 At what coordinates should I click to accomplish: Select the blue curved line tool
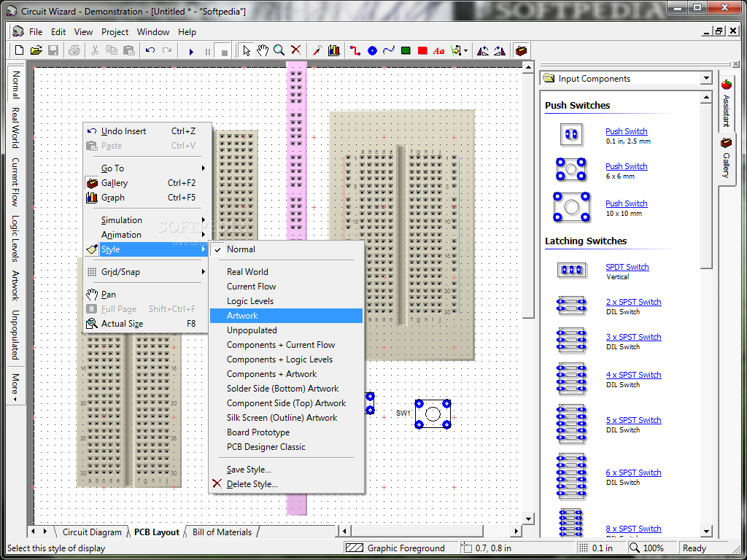[389, 50]
